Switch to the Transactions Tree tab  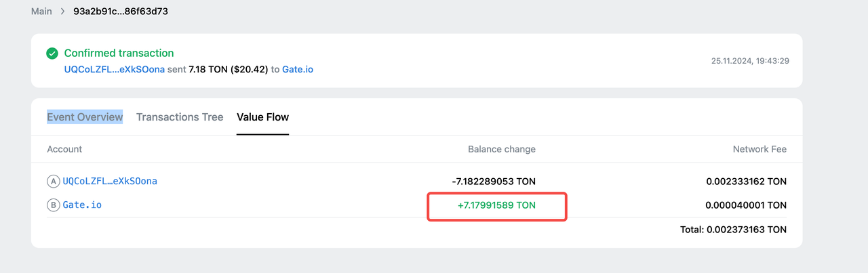pyautogui.click(x=180, y=117)
